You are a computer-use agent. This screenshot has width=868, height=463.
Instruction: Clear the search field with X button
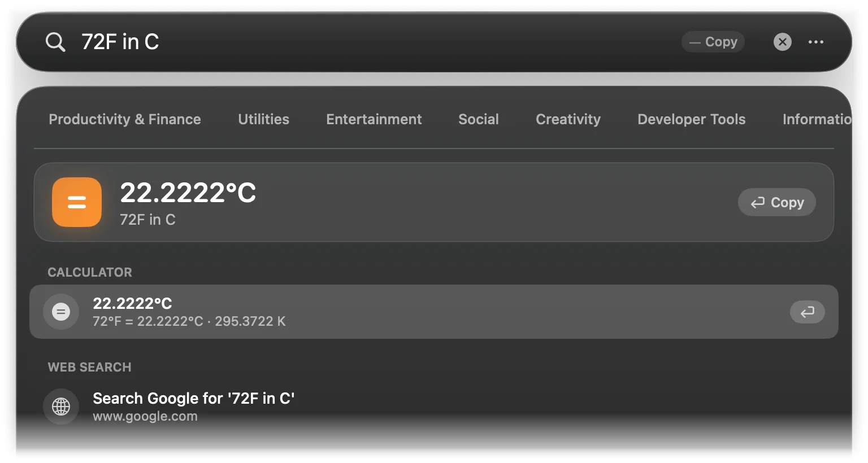(x=782, y=42)
